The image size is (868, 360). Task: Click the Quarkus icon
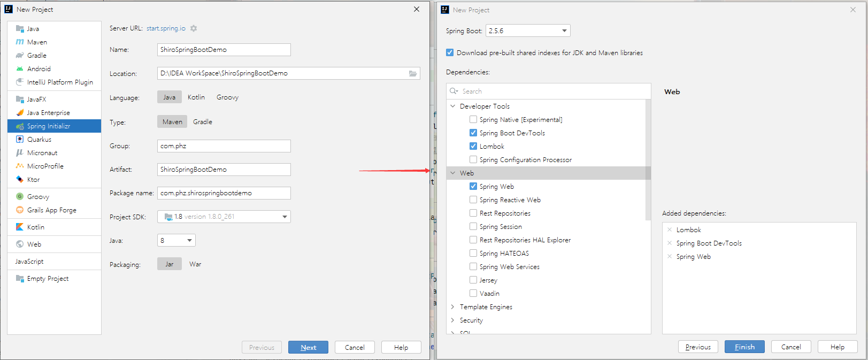click(20, 140)
